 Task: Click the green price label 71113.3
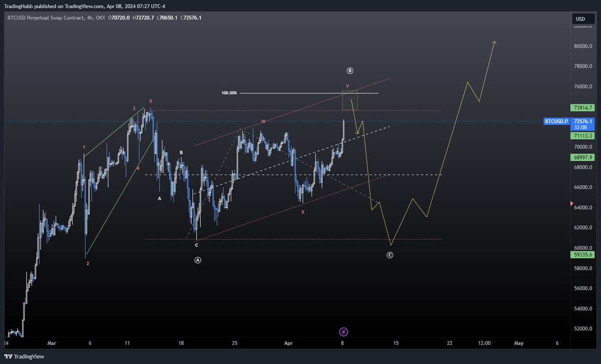coord(583,136)
